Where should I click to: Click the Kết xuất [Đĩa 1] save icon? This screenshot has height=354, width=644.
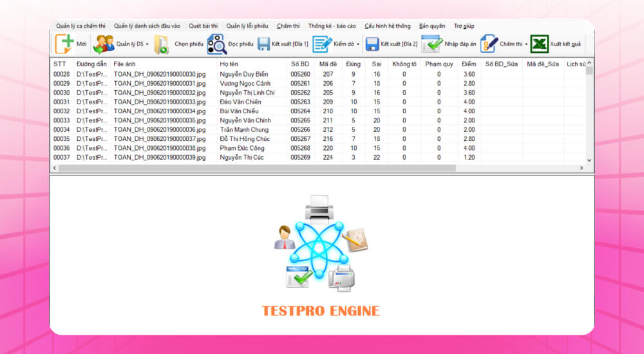263,44
